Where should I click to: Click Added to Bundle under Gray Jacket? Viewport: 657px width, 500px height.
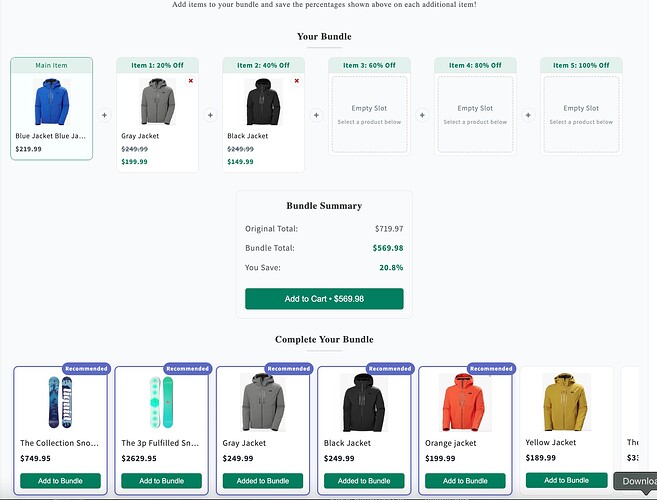[263, 481]
